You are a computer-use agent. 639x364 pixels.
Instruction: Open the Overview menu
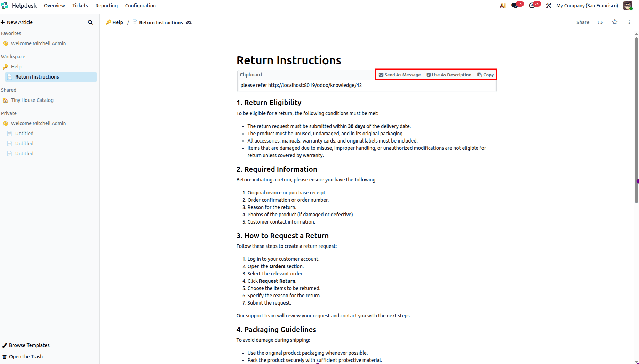coord(54,6)
